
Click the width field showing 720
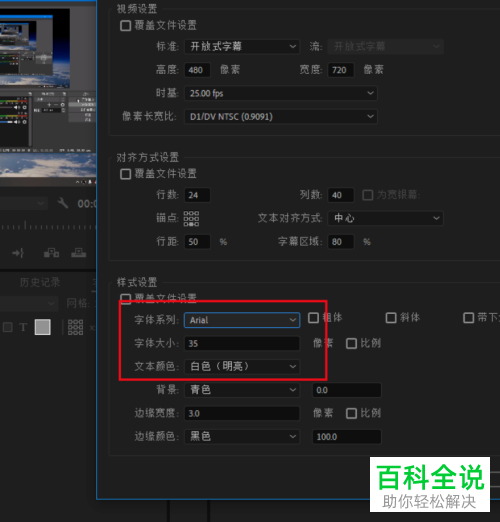pos(341,70)
